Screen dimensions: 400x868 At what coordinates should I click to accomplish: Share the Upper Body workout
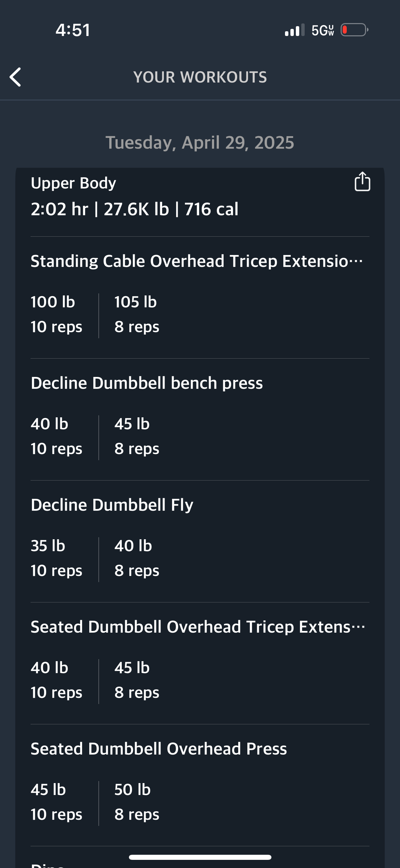(x=362, y=182)
